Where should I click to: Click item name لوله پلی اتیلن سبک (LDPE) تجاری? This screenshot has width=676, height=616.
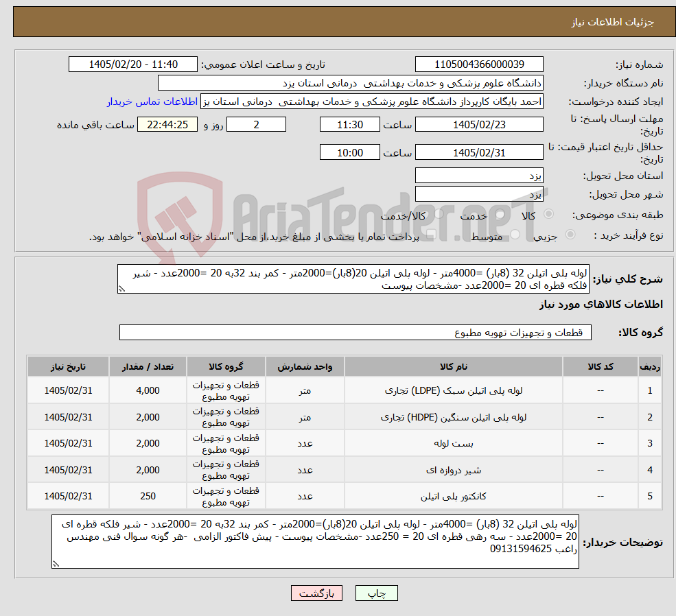point(453,391)
